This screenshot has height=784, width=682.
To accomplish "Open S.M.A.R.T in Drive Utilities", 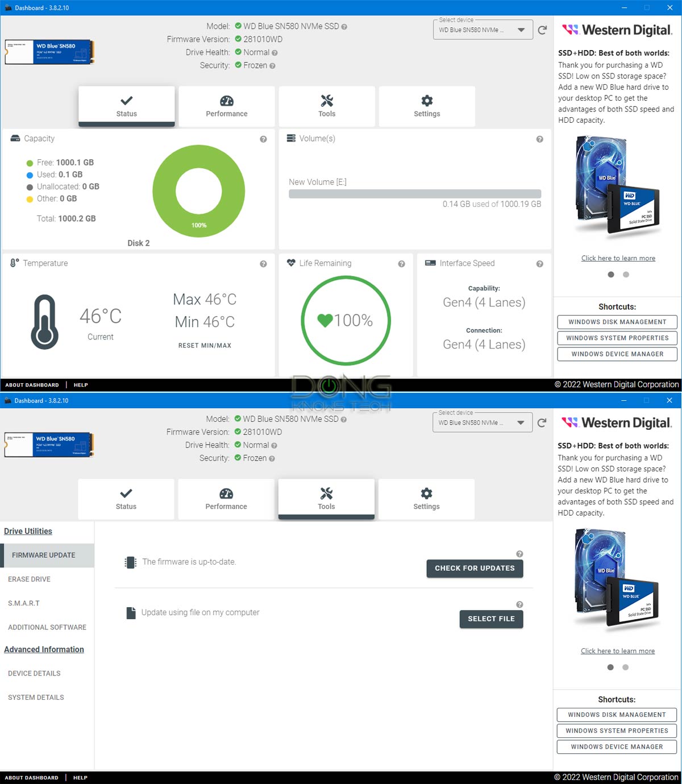I will 24,603.
